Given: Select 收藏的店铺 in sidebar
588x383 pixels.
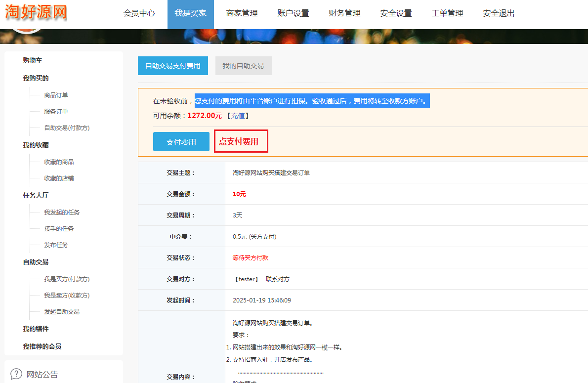Looking at the screenshot, I should pos(59,178).
